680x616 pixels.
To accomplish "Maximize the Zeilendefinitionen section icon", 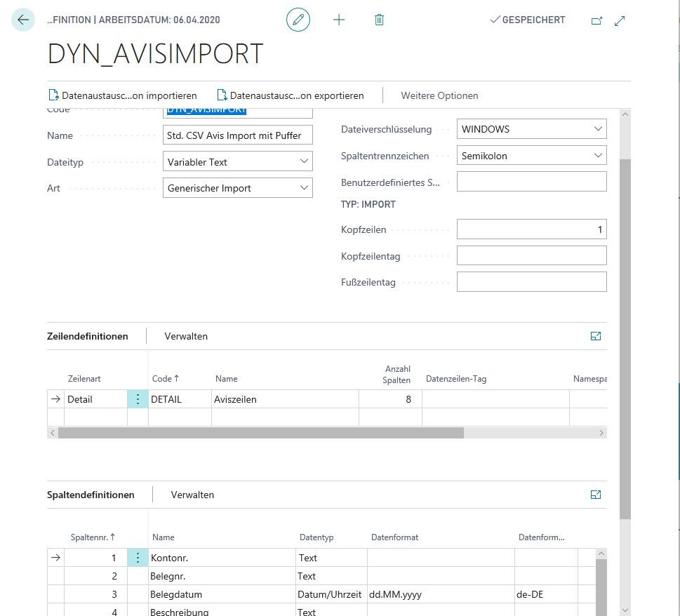I will click(596, 336).
